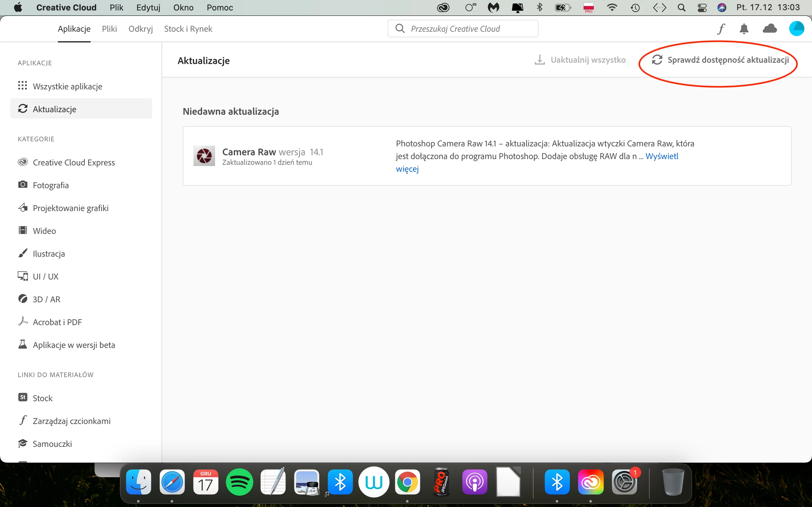Open the user profile avatar

(796, 29)
